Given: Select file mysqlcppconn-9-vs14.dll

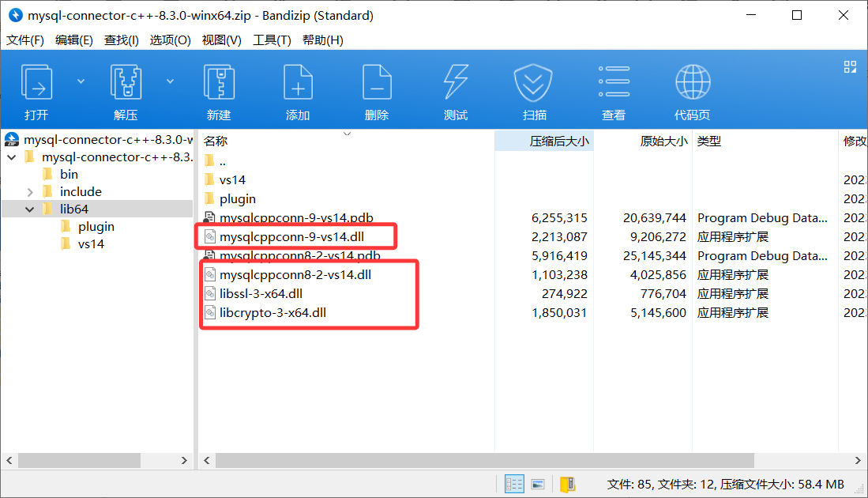Looking at the screenshot, I should [291, 236].
